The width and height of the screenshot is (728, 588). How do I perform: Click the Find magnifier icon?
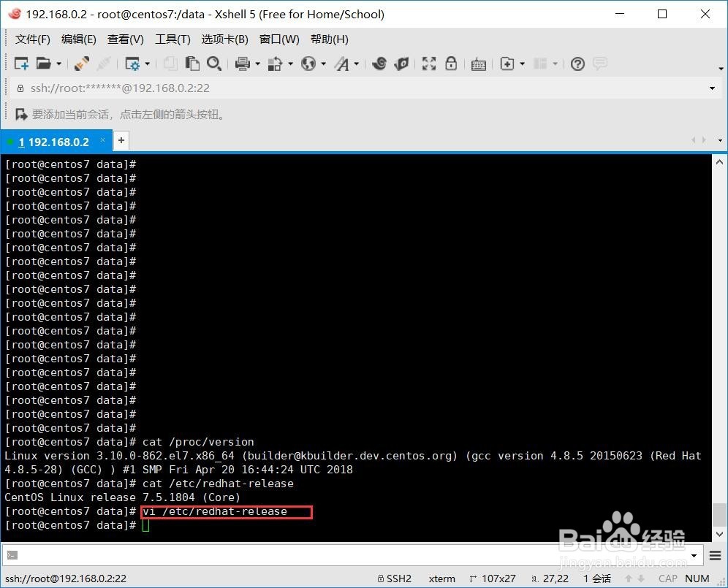click(214, 64)
